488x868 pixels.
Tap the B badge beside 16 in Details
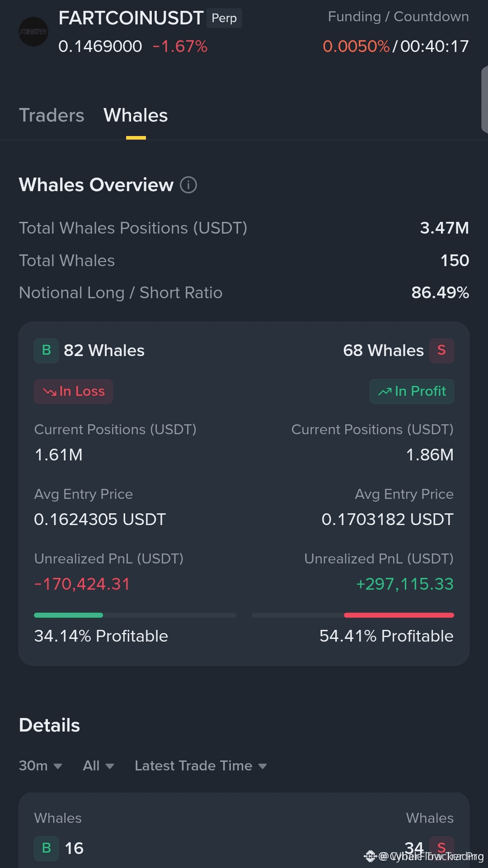coord(46,848)
